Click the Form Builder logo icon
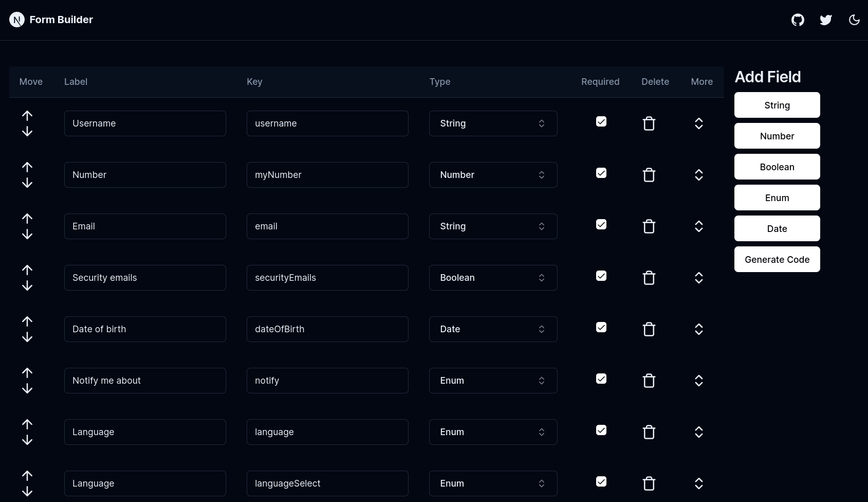This screenshot has width=868, height=502. pos(16,20)
